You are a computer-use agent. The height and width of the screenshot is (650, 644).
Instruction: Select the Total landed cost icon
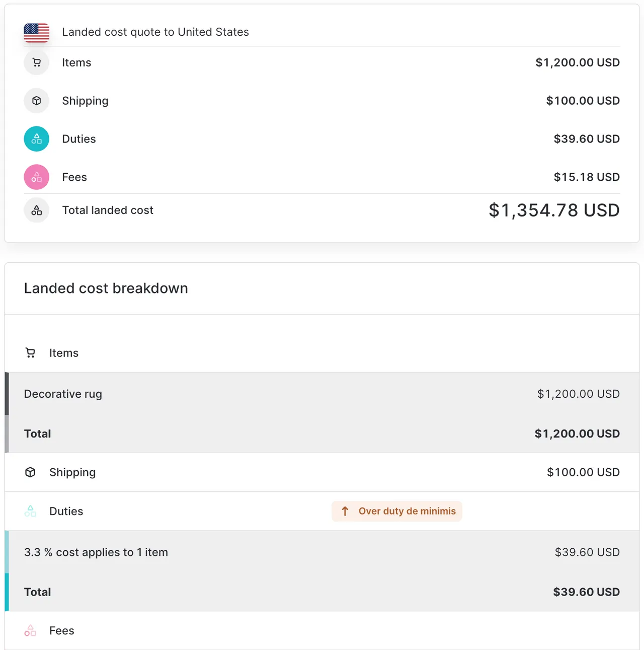36,210
